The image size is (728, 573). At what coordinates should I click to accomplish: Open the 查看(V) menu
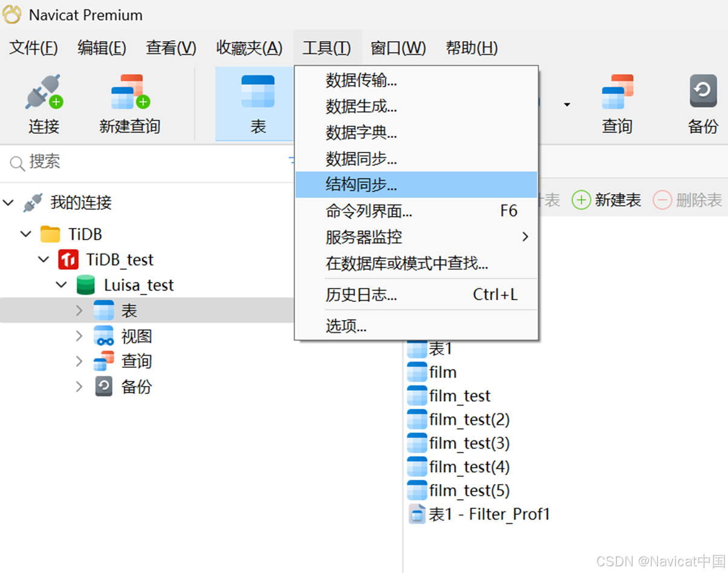[171, 48]
